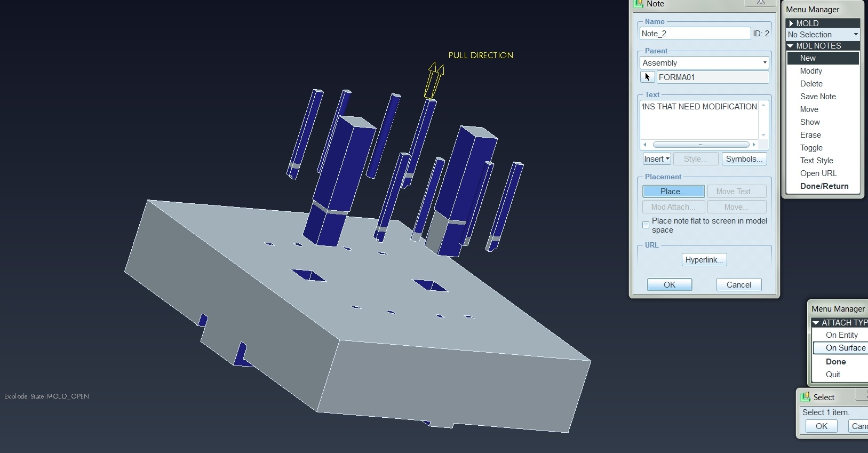Click the Select 1 item. message
Screen dimensions: 868x453
pyautogui.click(x=826, y=412)
